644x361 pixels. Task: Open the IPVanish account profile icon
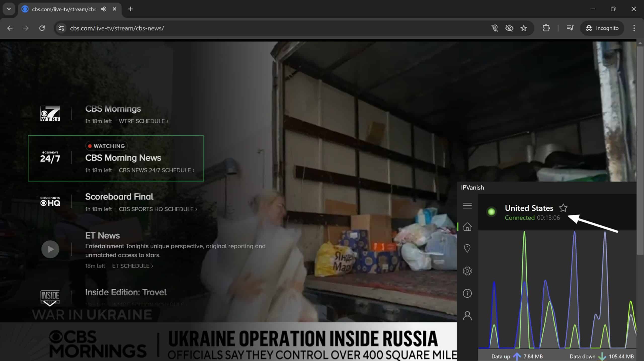click(467, 316)
